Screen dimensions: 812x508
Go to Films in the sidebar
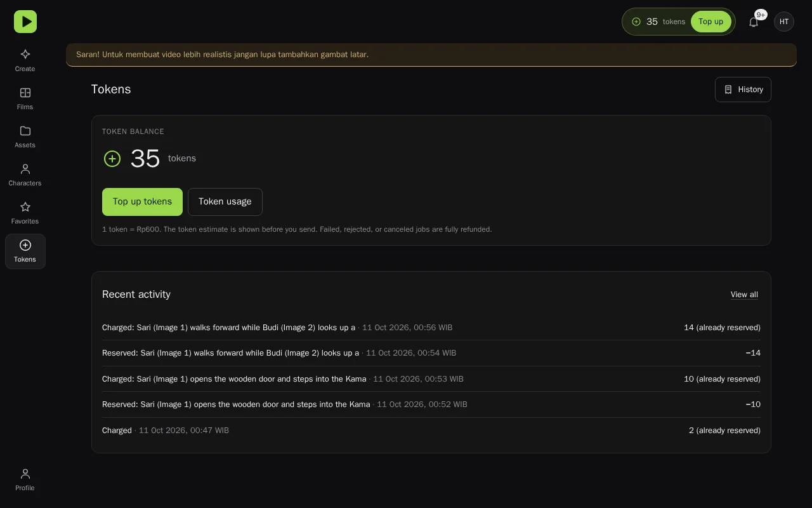click(25, 98)
